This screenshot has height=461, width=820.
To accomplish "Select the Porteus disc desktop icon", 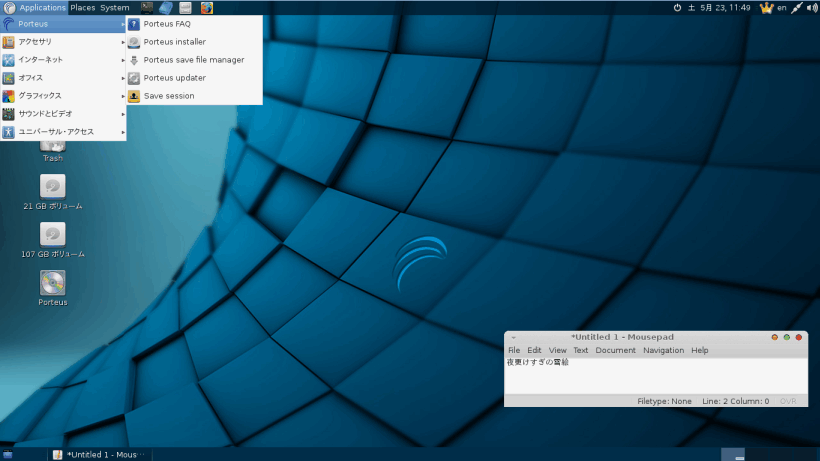I will pos(53,288).
